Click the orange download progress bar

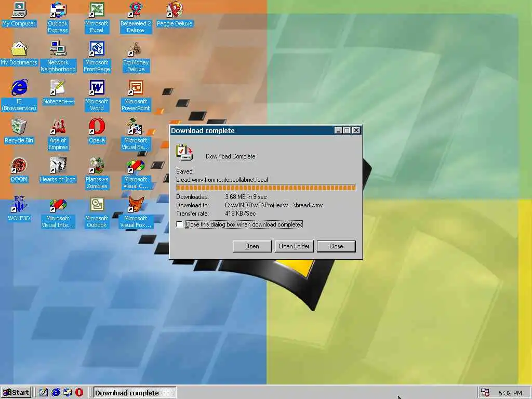tap(265, 188)
